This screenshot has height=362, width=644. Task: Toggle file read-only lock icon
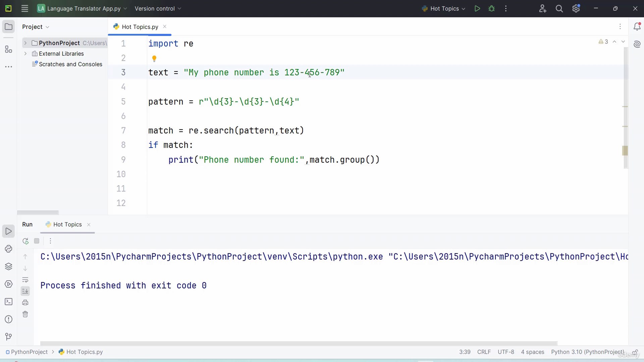tap(635, 352)
